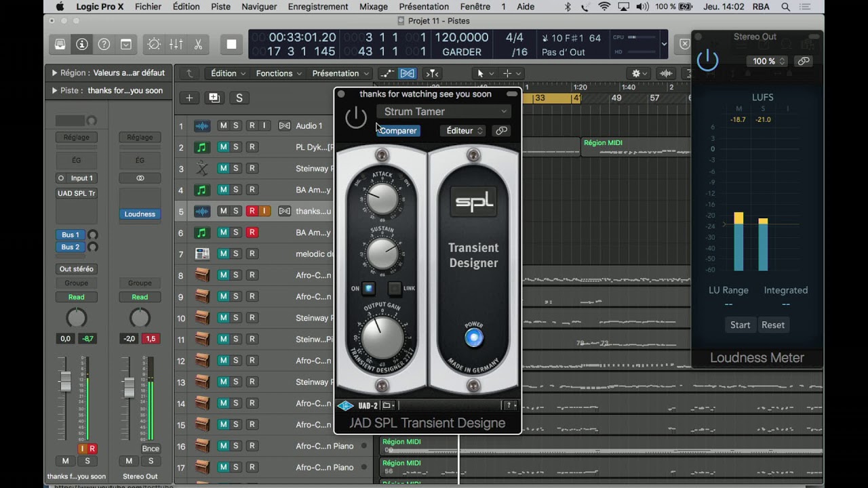
Task: Click the Comparer button in plugin header
Action: [x=398, y=131]
